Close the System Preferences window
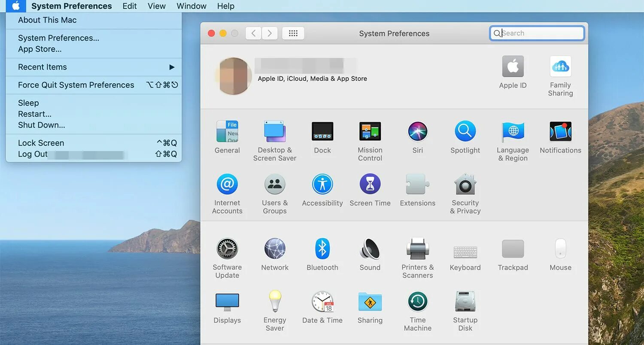The image size is (644, 345). 211,33
